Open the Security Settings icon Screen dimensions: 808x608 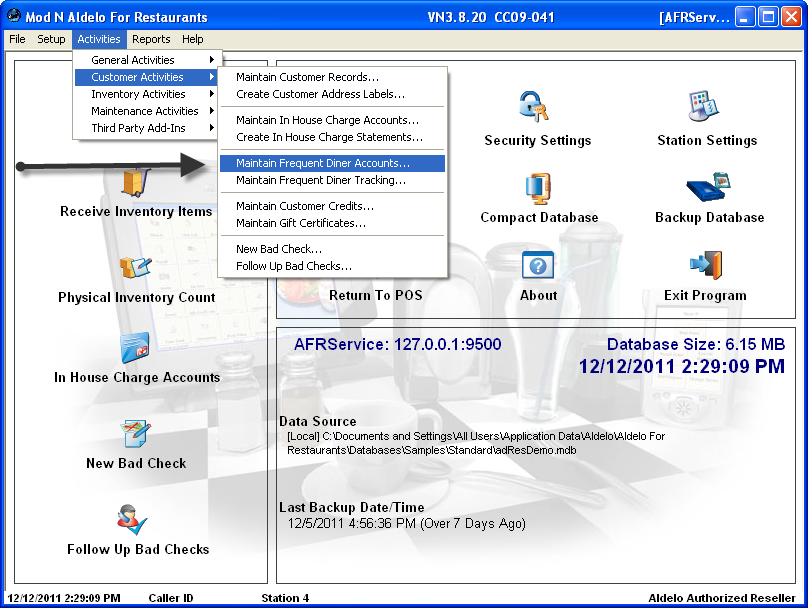pyautogui.click(x=534, y=107)
